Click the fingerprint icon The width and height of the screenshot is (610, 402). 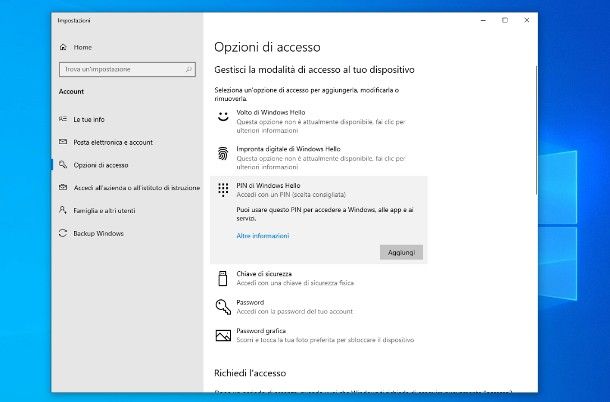pyautogui.click(x=223, y=153)
